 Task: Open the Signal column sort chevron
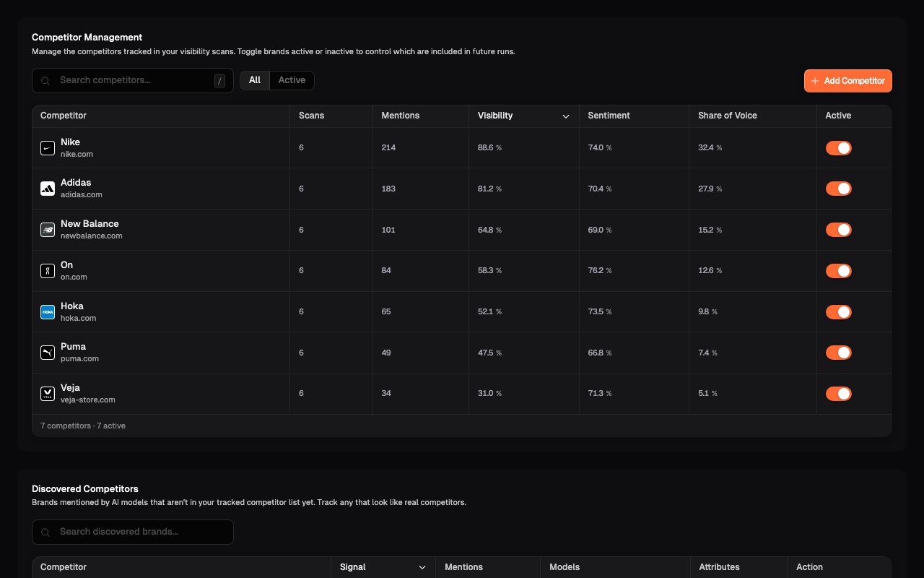click(x=422, y=568)
